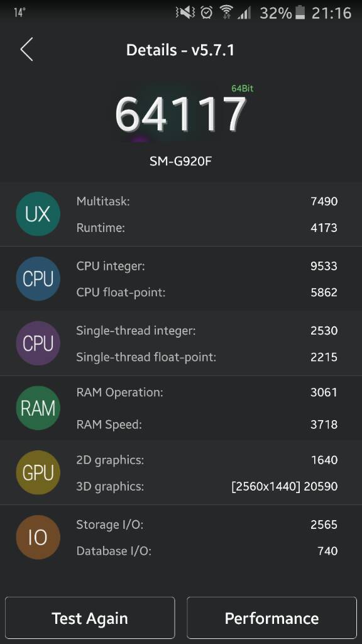This screenshot has width=362, height=644.
Task: Select the orange IO category icon
Action: tap(38, 537)
